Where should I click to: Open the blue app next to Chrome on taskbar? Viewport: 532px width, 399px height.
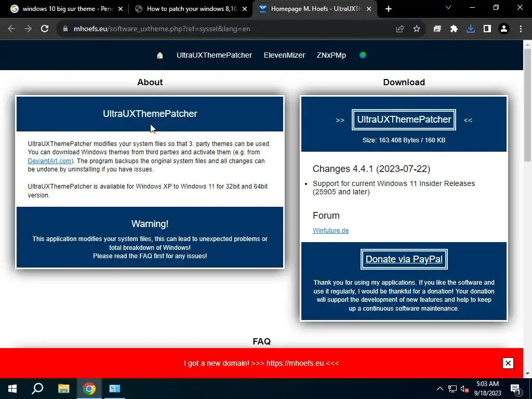[x=115, y=389]
